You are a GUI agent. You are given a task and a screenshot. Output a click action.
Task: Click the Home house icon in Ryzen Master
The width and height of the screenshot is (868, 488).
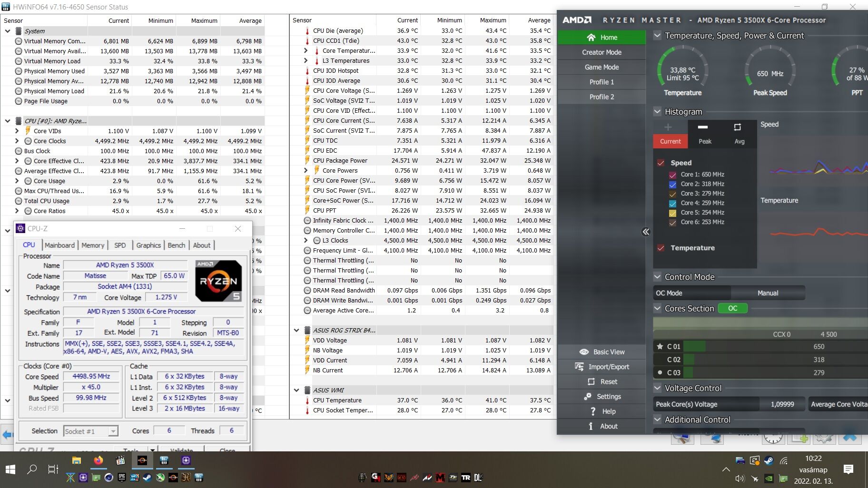(591, 37)
